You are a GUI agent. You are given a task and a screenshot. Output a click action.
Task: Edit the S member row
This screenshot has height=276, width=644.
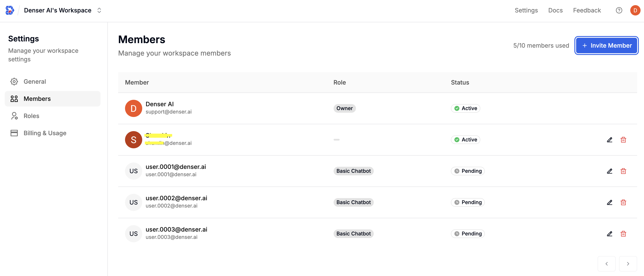pyautogui.click(x=609, y=140)
